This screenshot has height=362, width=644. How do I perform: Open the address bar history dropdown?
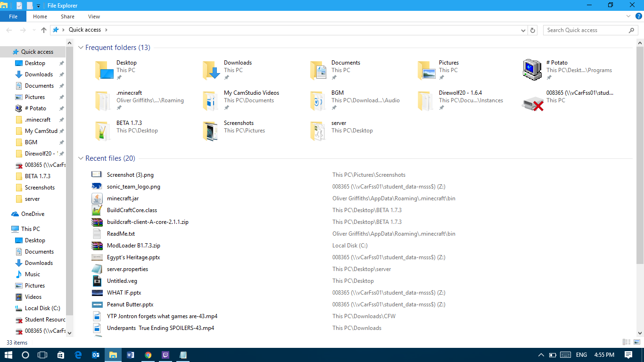pos(523,30)
